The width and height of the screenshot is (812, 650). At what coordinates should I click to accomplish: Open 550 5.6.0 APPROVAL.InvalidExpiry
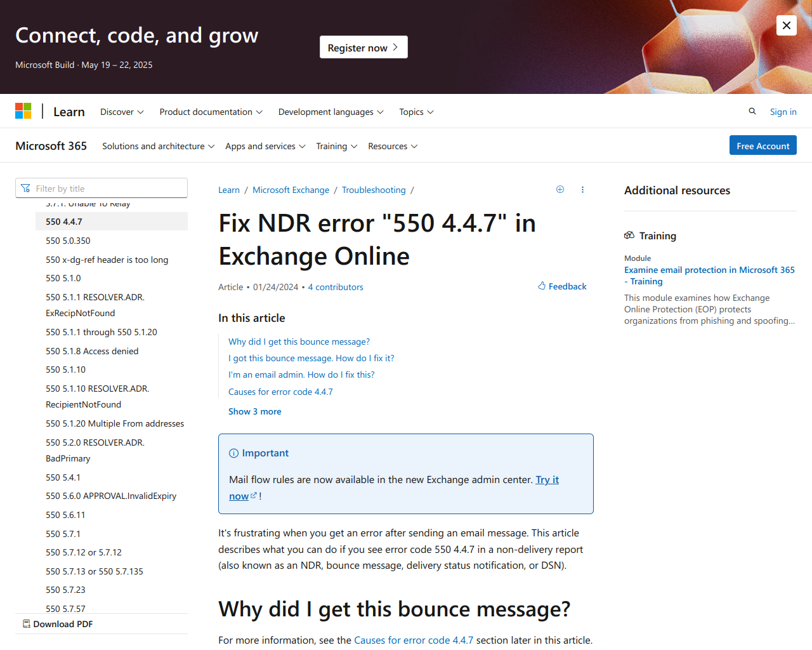coord(111,496)
